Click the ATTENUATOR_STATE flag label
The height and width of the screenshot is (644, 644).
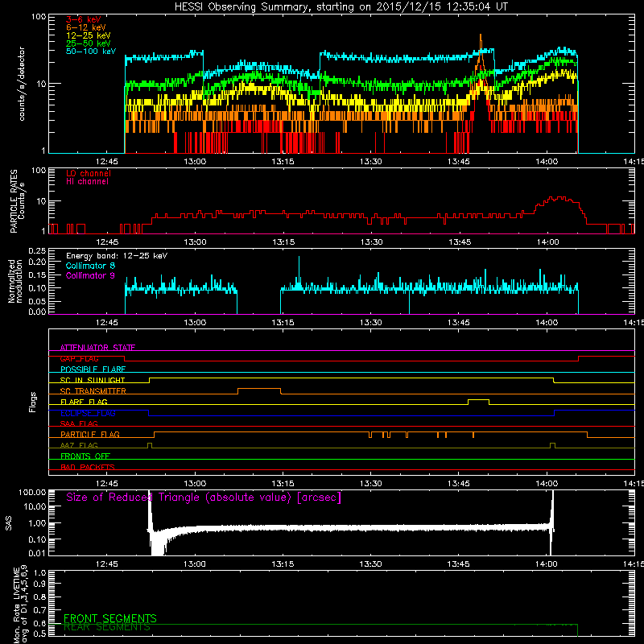click(97, 348)
